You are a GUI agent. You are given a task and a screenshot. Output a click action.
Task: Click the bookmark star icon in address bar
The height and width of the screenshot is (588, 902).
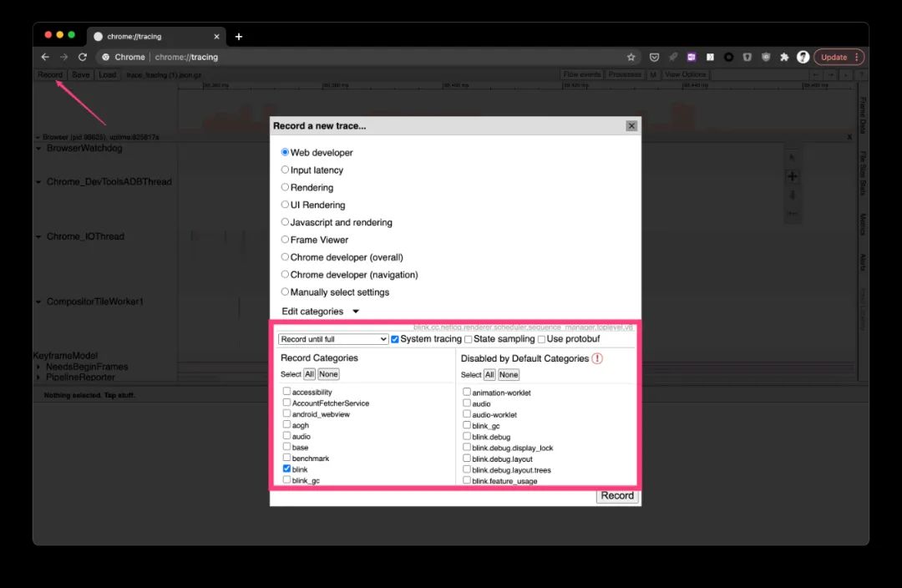click(x=631, y=57)
